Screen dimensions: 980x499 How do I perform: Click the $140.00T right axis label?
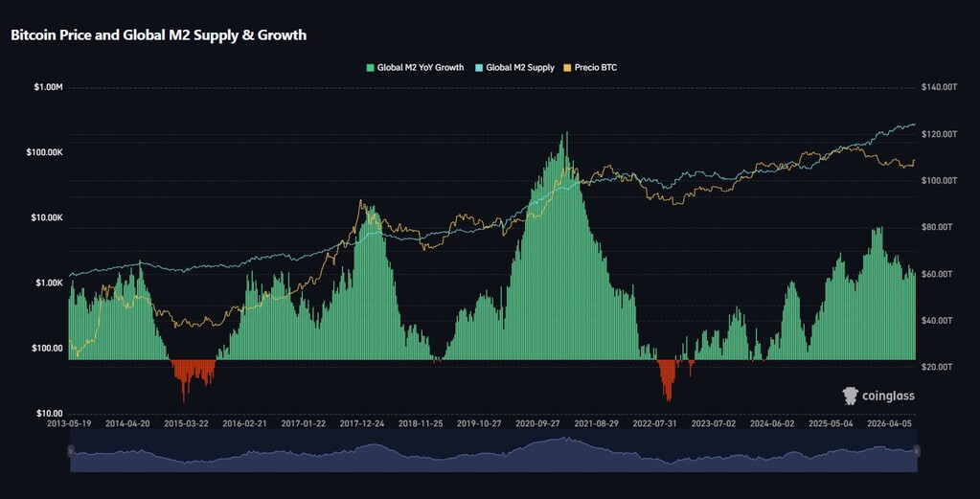tap(940, 87)
